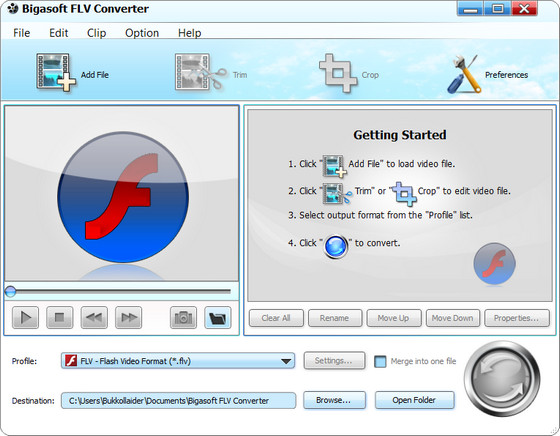
Task: Click the preview seek slider handle
Action: [10, 291]
